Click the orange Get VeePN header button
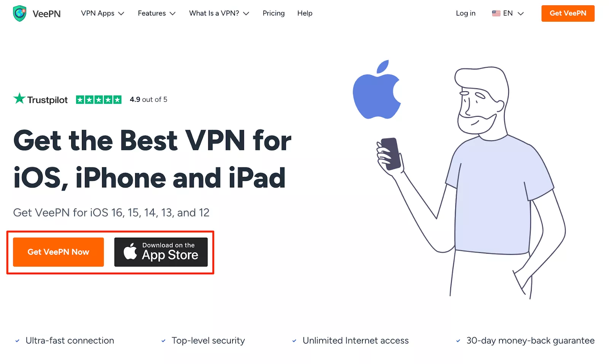The width and height of the screenshot is (609, 364). point(568,13)
